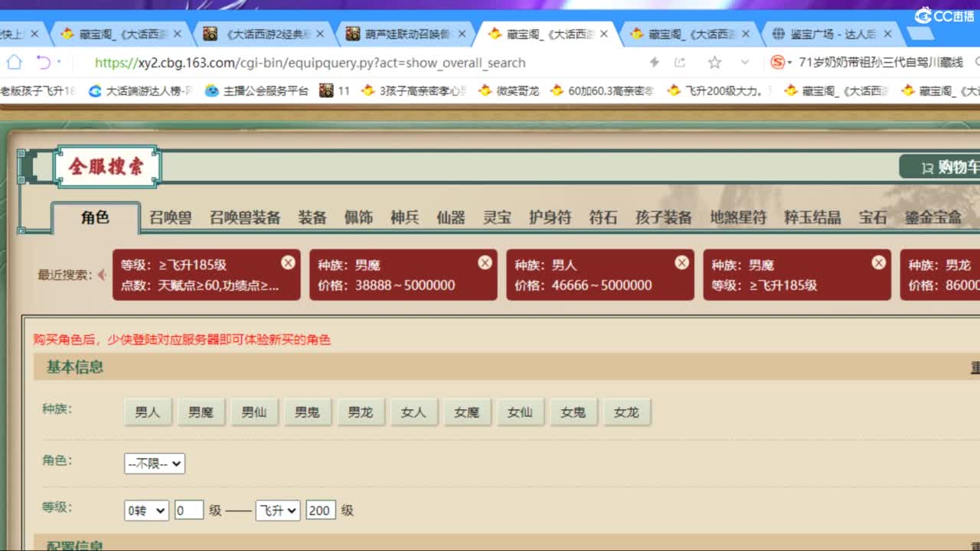Expand the address bar chevron after the star
This screenshot has width=980, height=551.
tap(744, 62)
